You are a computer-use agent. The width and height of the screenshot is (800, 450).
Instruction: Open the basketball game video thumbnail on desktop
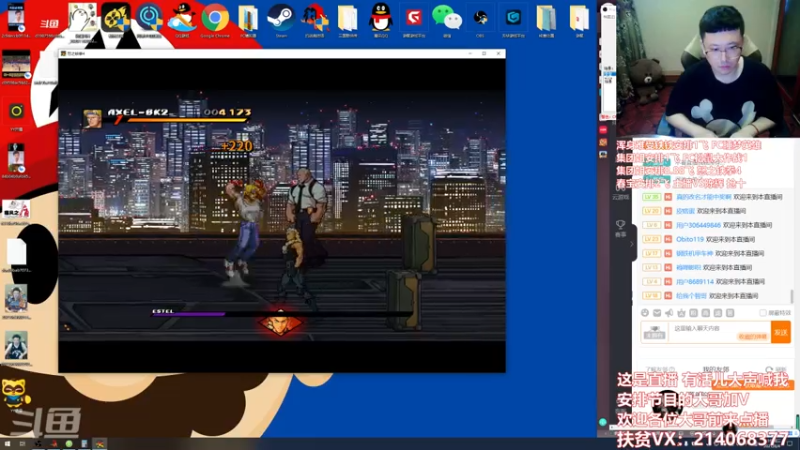[x=16, y=65]
